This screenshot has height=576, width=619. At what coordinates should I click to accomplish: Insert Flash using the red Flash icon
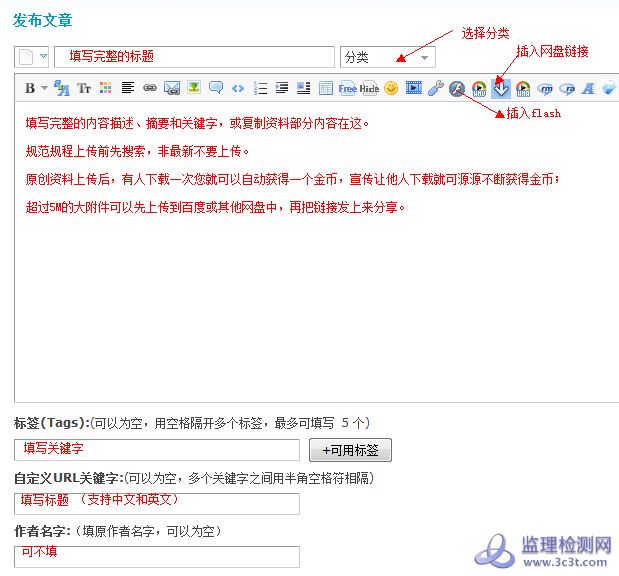point(457,88)
